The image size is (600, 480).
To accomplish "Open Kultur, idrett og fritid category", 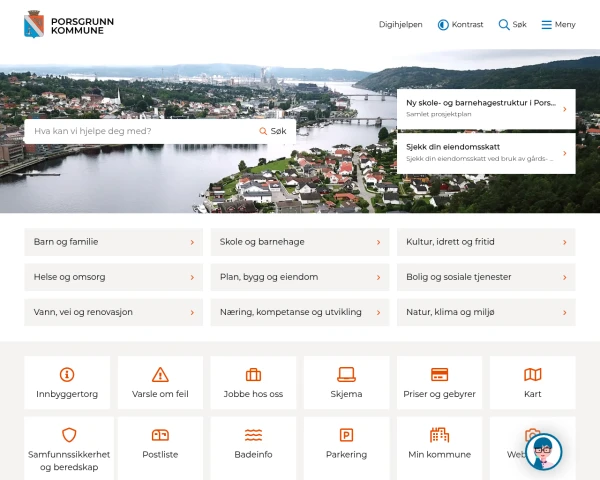I will click(486, 242).
